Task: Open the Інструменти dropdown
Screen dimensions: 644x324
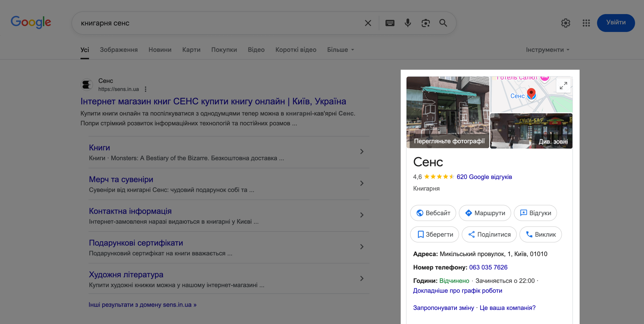Action: click(x=548, y=50)
